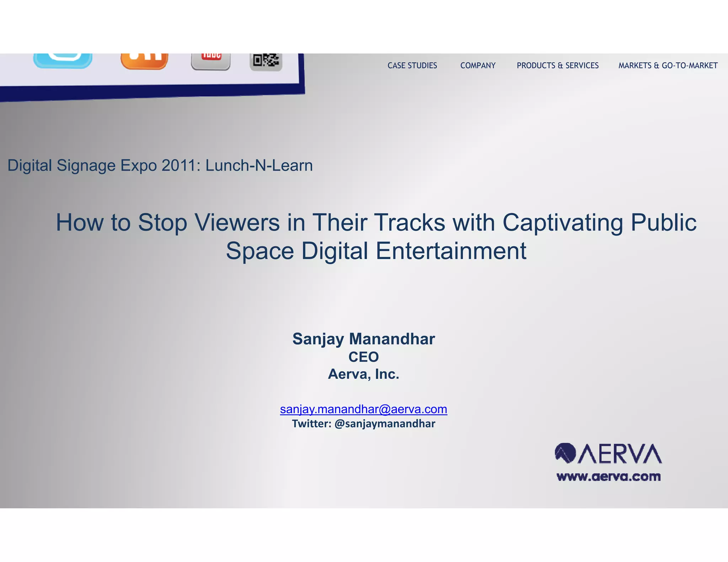Select the Company menu item

478,66
